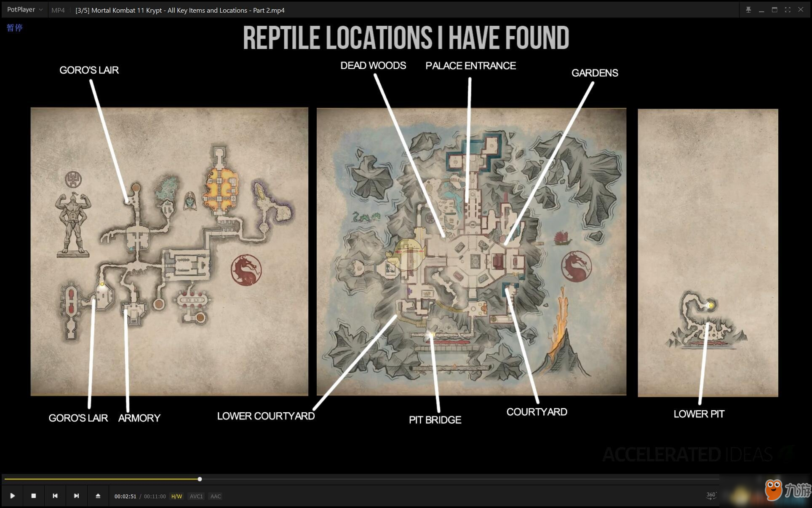Image resolution: width=812 pixels, height=508 pixels.
Task: Enter fullscreen mode
Action: click(x=788, y=10)
